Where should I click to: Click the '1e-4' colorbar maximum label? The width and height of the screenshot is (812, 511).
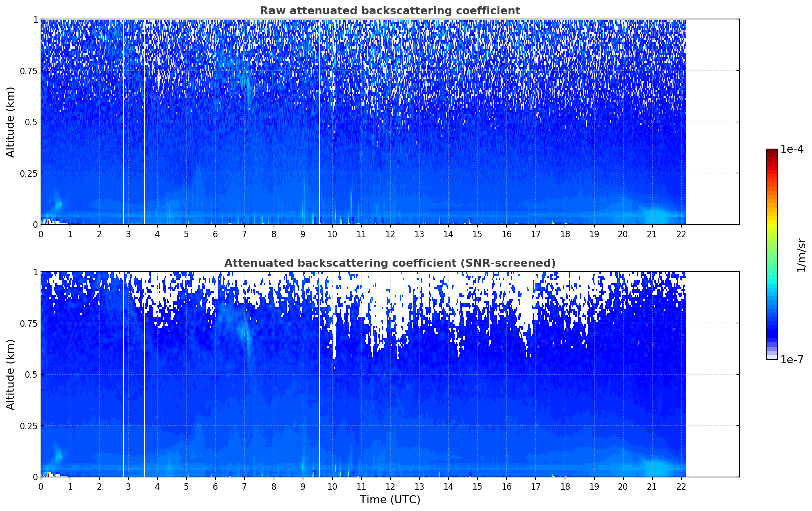[792, 149]
